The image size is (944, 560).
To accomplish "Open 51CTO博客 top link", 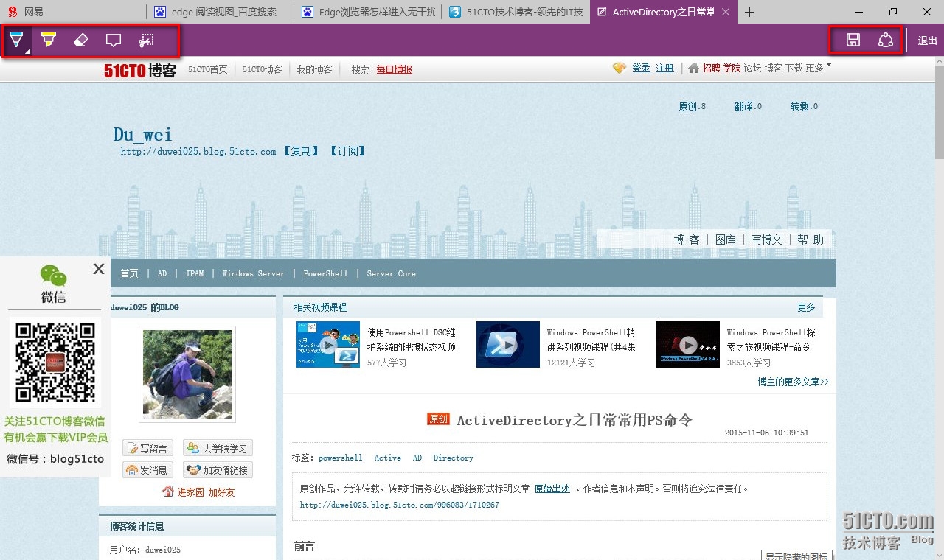I will click(x=263, y=69).
